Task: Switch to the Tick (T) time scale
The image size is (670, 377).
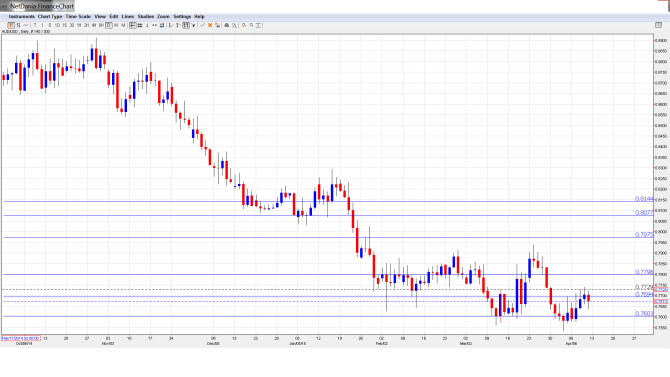Action: pyautogui.click(x=35, y=26)
